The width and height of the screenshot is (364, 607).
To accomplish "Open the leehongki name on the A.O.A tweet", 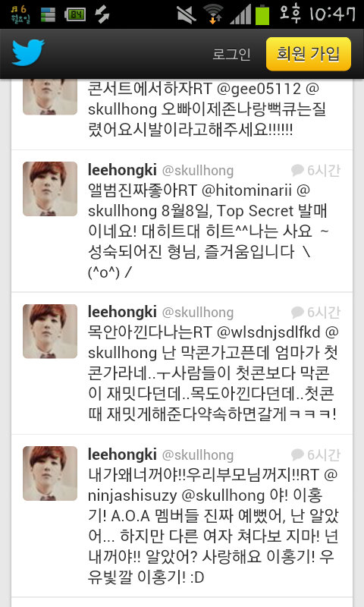I will pos(122,454).
